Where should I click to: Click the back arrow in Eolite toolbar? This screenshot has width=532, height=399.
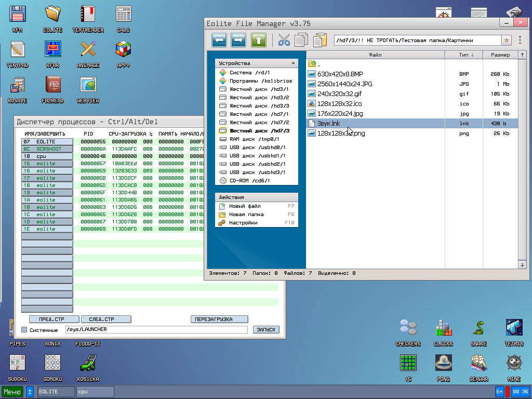[220, 40]
